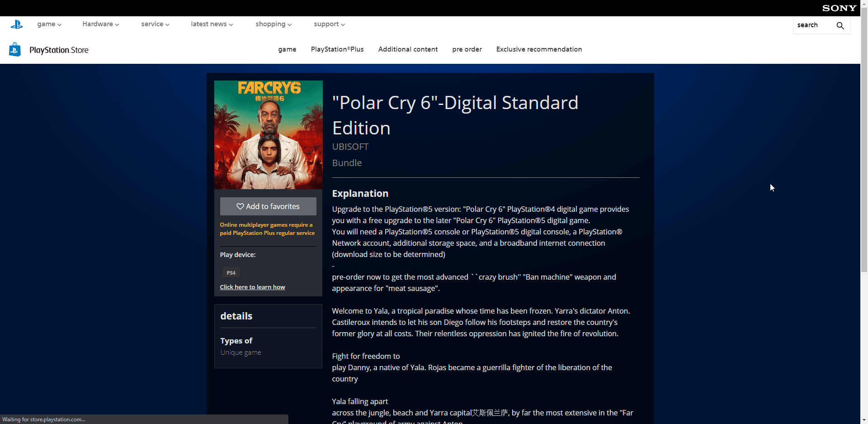868x424 pixels.
Task: Open Additional content store section
Action: [408, 49]
